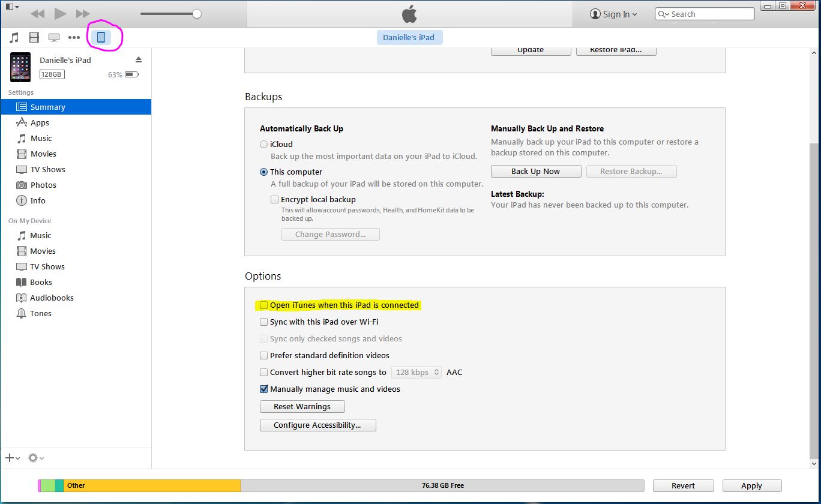Select the This computer radio button
Screen dimensions: 821x504
coord(263,172)
